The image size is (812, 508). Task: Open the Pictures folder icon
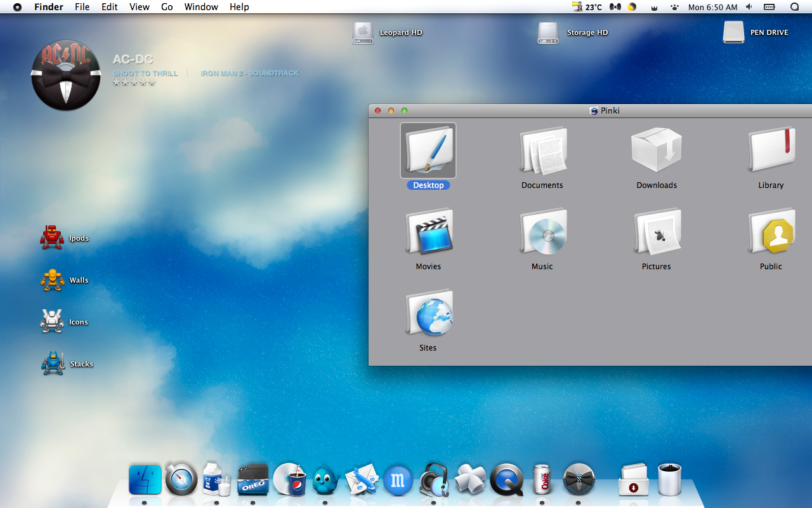click(x=657, y=232)
